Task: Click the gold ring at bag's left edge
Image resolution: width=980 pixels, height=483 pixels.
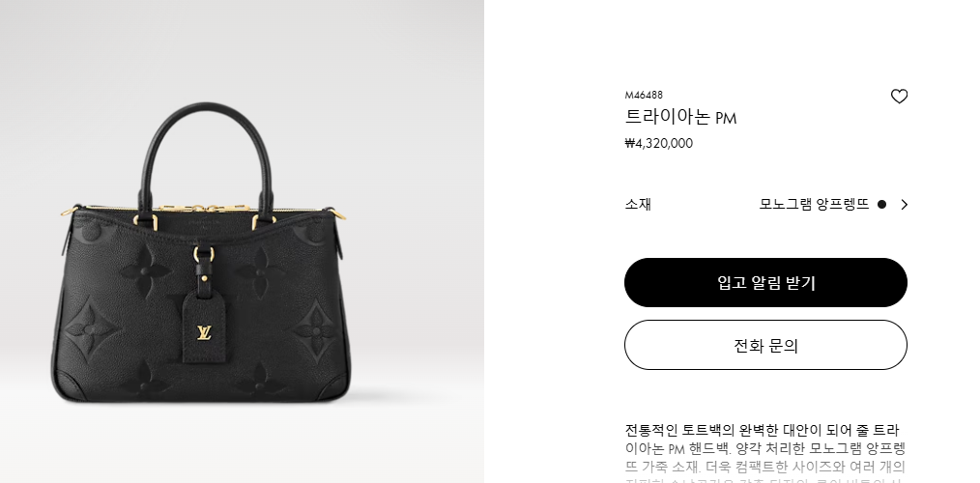Action: point(68,211)
